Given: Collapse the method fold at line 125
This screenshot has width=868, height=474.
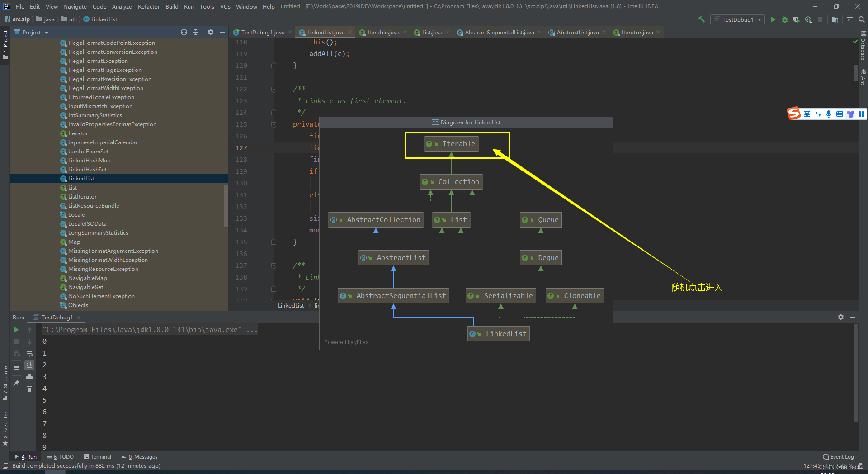Looking at the screenshot, I should 274,124.
